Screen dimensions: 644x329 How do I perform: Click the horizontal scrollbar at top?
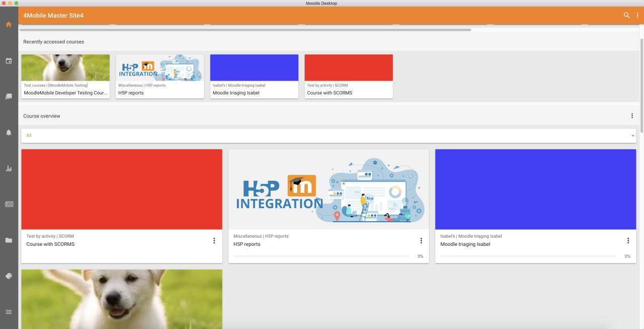246,30
